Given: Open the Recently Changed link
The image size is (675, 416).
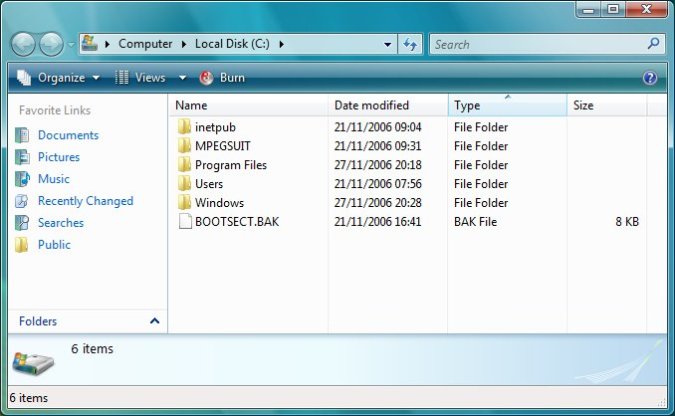Looking at the screenshot, I should (86, 201).
